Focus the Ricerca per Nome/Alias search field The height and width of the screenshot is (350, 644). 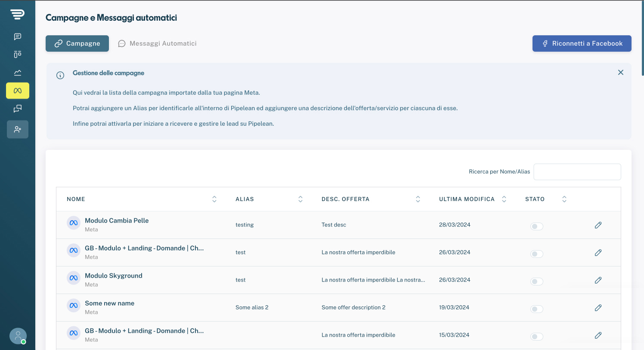[577, 172]
